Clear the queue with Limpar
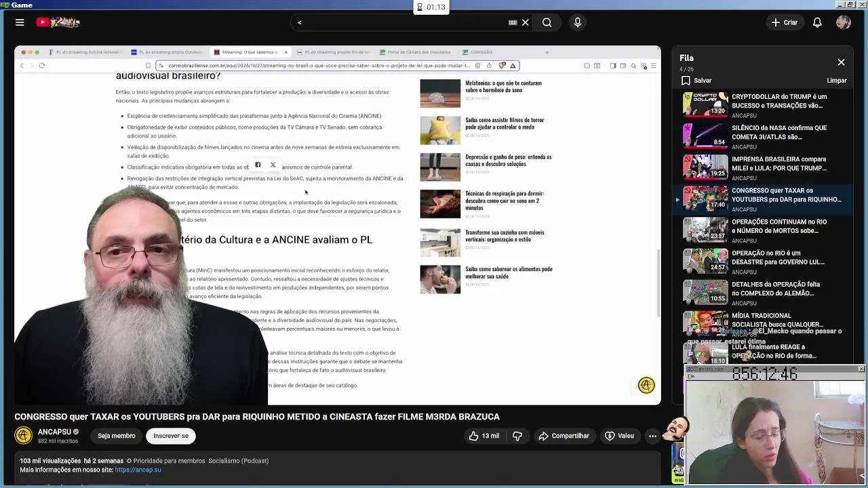The image size is (868, 488). (836, 81)
